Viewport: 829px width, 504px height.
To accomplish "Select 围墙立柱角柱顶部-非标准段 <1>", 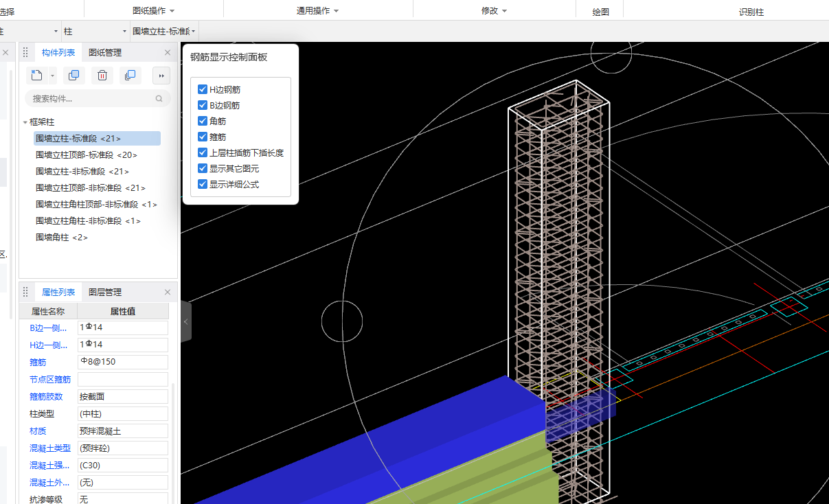I will point(97,205).
